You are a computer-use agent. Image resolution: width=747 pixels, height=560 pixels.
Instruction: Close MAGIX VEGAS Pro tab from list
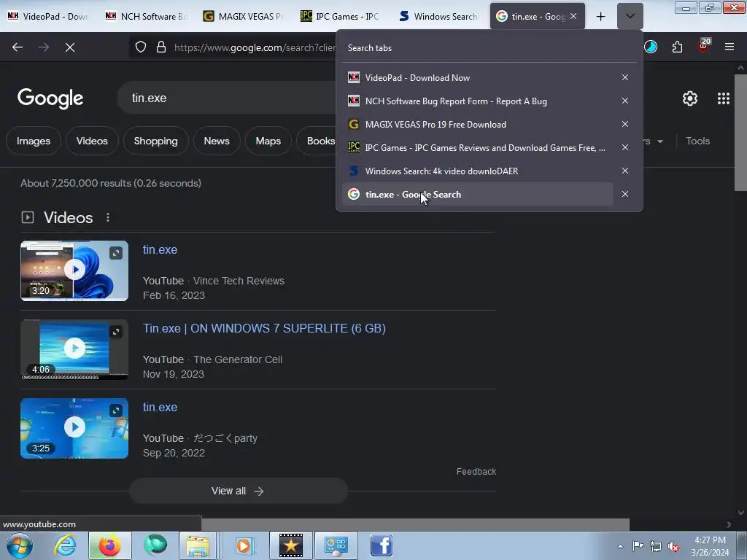[x=625, y=124]
